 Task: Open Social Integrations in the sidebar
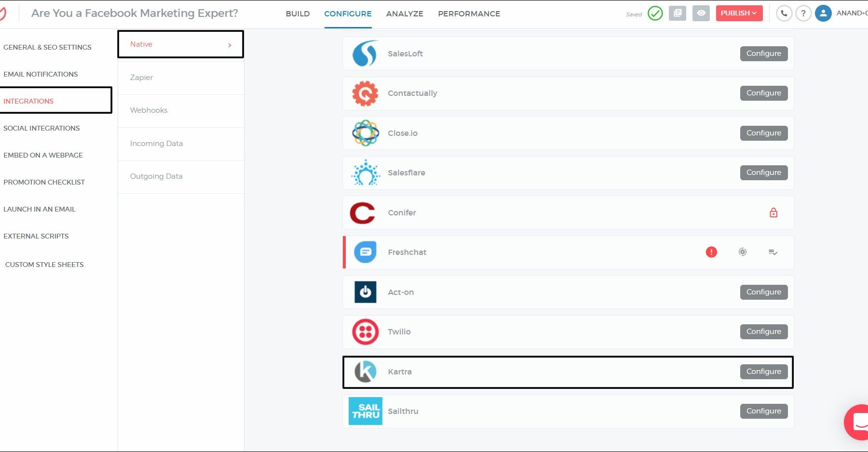pyautogui.click(x=41, y=128)
